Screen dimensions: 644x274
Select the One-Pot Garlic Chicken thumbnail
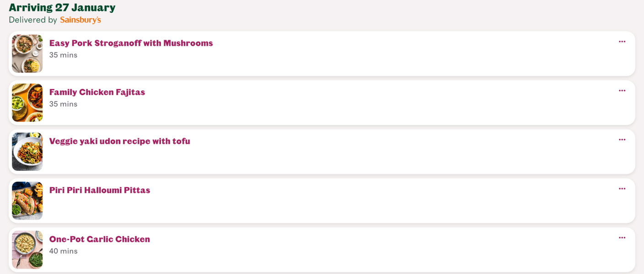pos(27,249)
